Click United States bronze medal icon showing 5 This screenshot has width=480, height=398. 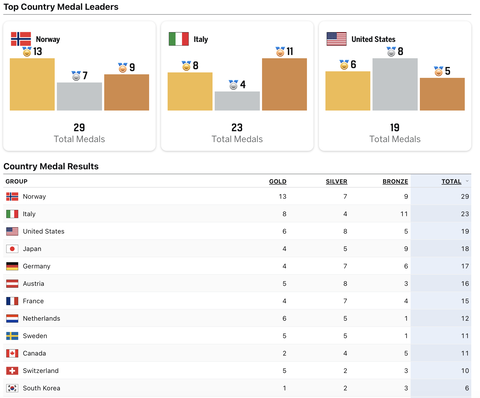(x=438, y=71)
